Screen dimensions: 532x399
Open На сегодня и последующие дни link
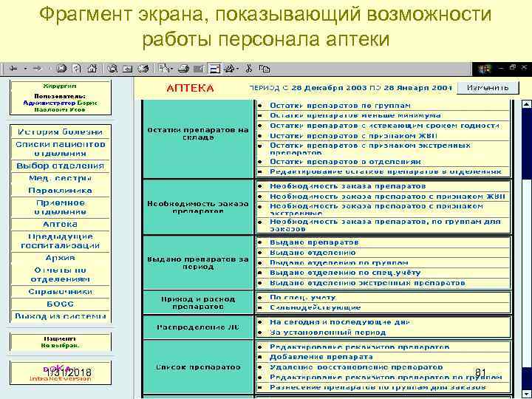[340, 322]
